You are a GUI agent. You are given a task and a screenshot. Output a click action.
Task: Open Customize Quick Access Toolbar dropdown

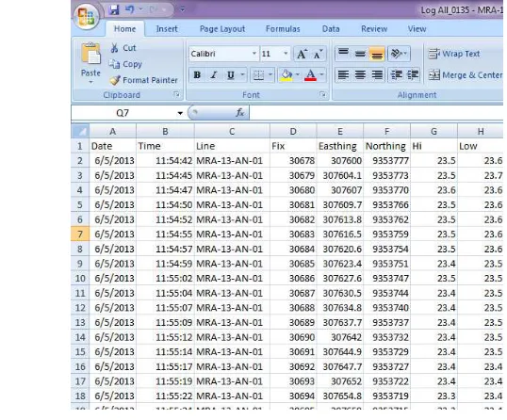[x=183, y=9]
